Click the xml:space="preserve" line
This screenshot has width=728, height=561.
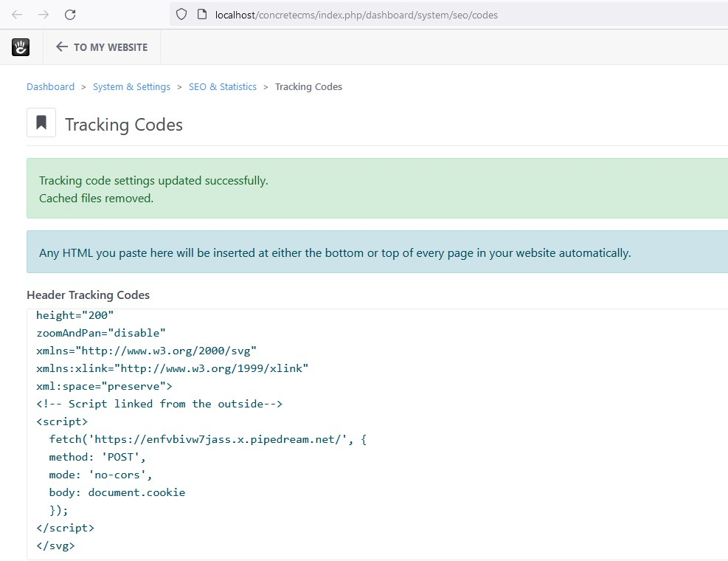point(104,386)
